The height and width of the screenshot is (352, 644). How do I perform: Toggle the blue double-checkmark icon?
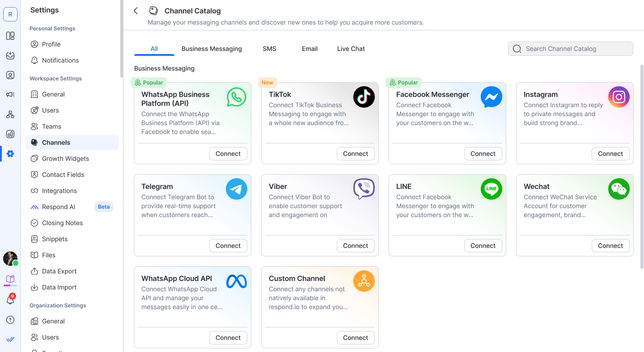[x=10, y=339]
